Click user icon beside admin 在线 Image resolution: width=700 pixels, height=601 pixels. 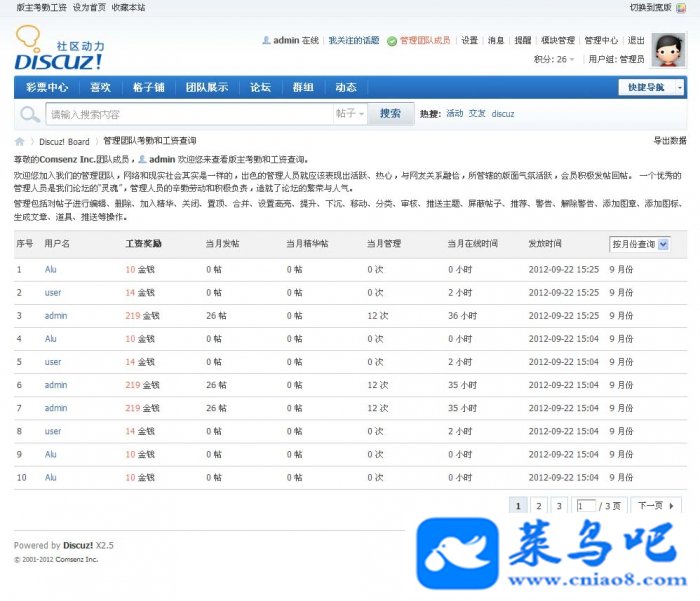[266, 40]
